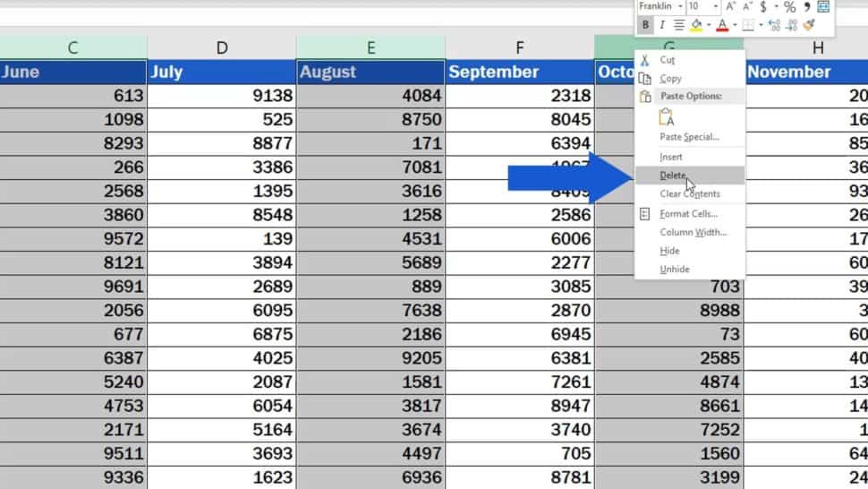Click the November header cell
Screen dimensions: 868x489
pyautogui.click(x=806, y=72)
